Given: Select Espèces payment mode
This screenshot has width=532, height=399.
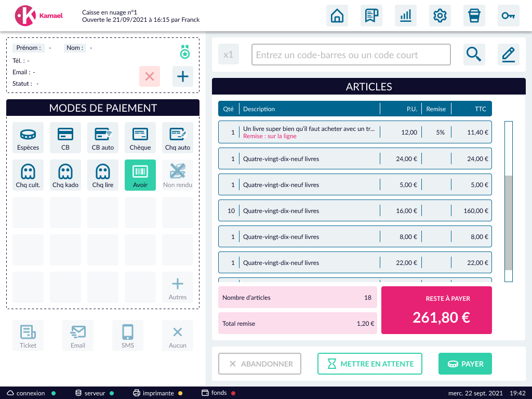Looking at the screenshot, I should tap(28, 138).
